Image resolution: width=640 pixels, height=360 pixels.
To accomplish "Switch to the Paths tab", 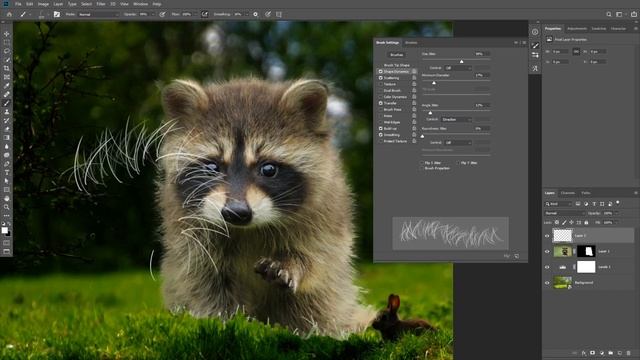I will (x=586, y=193).
